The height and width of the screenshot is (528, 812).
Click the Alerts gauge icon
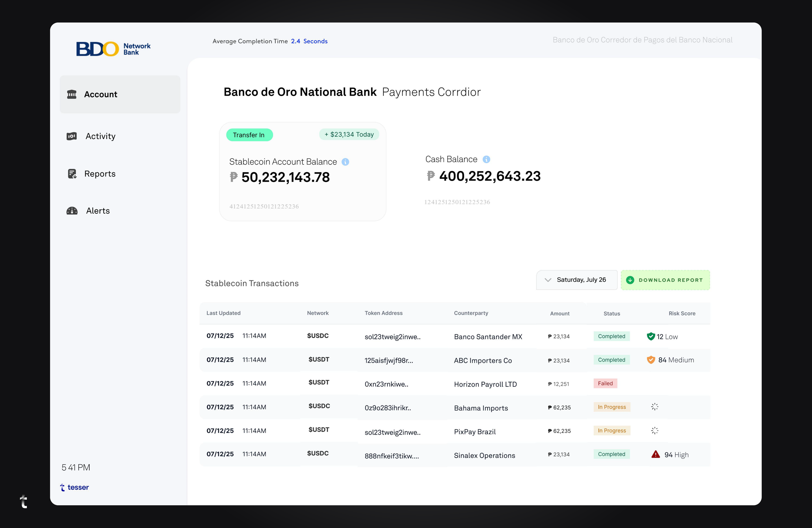pyautogui.click(x=72, y=211)
